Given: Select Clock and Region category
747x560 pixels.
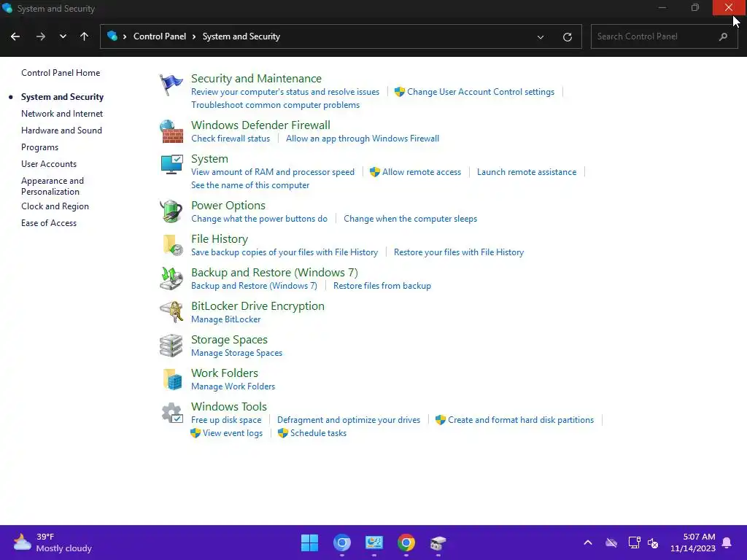Looking at the screenshot, I should [55, 206].
